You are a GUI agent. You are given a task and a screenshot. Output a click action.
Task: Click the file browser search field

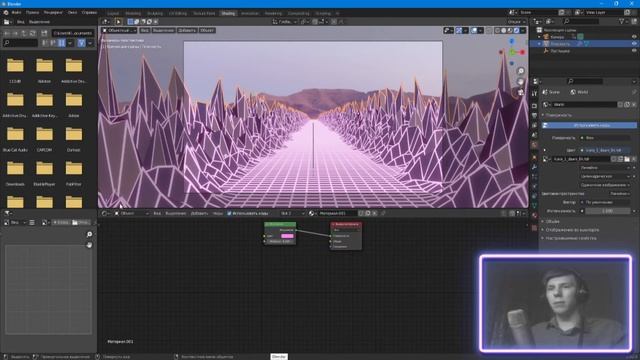coord(20,43)
